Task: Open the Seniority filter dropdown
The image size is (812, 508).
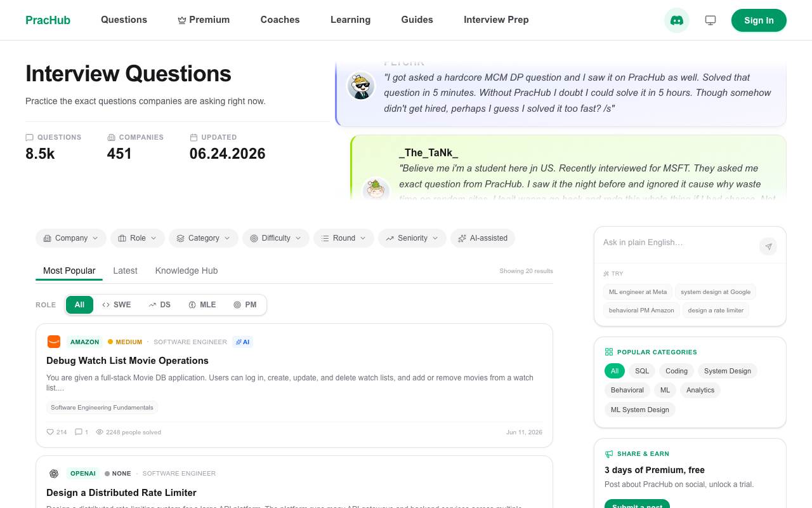Action: tap(412, 238)
